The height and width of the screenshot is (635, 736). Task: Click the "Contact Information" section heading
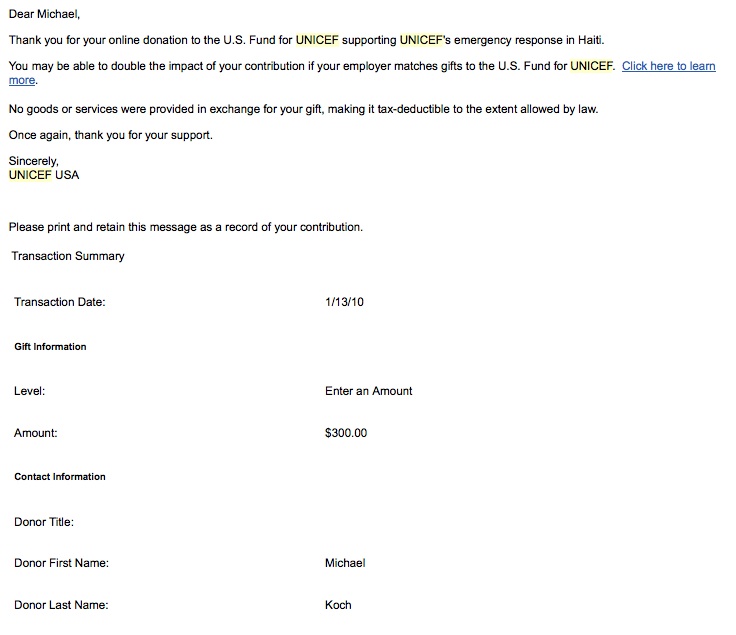point(59,477)
